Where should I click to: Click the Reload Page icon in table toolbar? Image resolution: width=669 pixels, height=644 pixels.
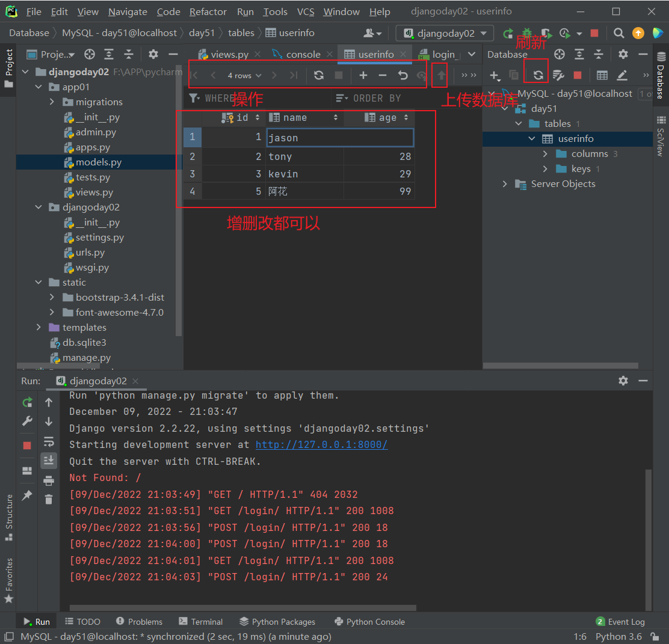click(319, 75)
